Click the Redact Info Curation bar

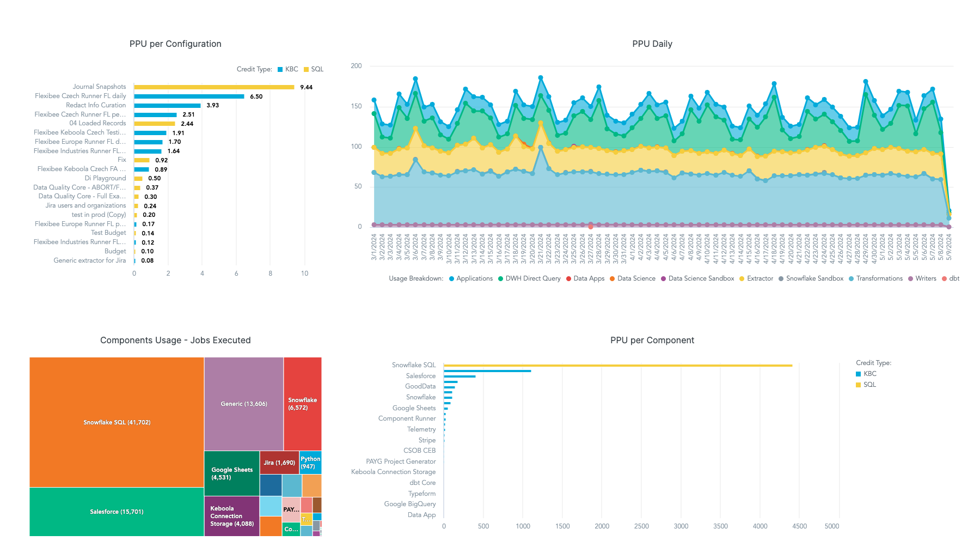[167, 106]
